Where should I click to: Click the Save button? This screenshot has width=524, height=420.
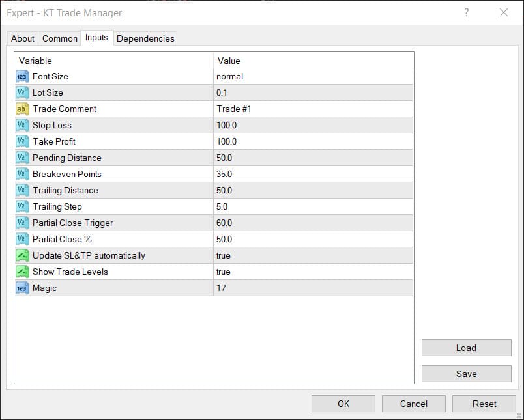[x=466, y=374]
